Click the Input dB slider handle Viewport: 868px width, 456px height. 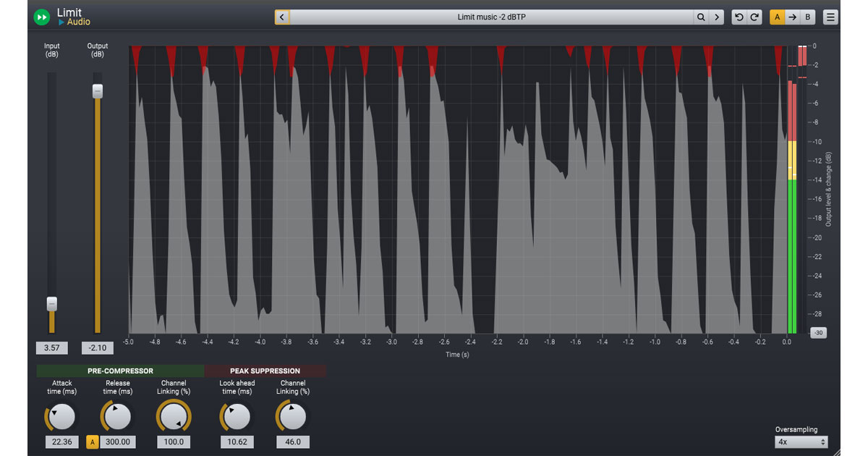[51, 304]
